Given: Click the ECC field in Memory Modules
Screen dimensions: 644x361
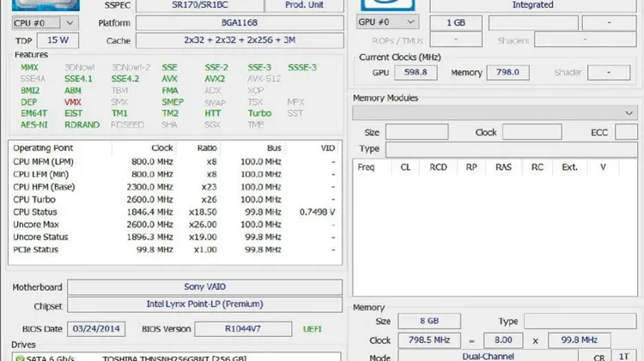Looking at the screenshot, I should (x=626, y=132).
